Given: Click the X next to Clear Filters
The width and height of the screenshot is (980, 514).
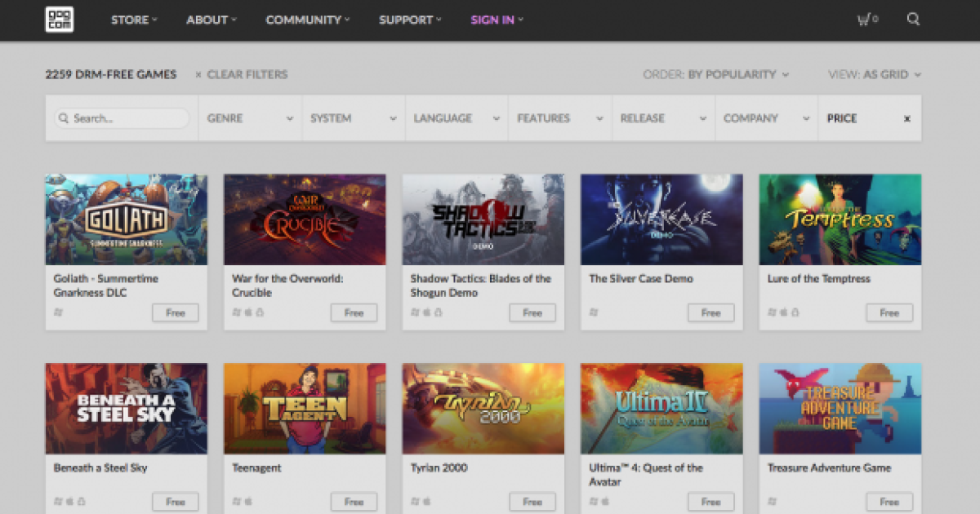Looking at the screenshot, I should 198,74.
